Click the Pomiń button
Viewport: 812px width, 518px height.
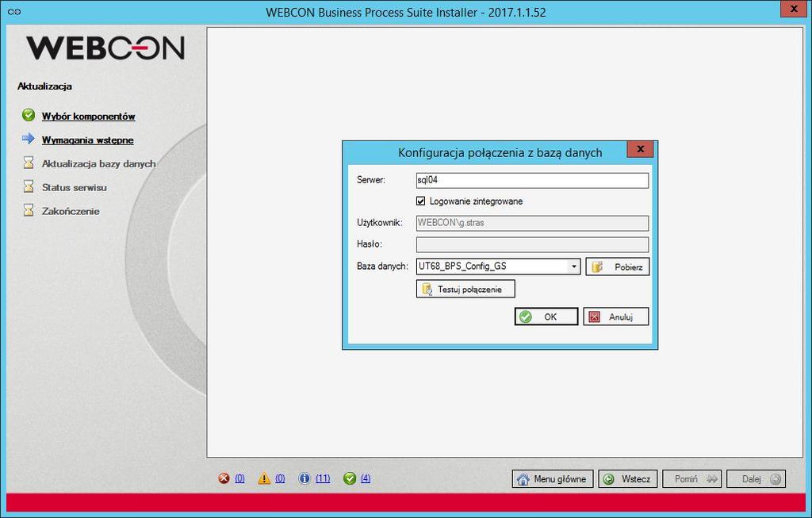pos(691,478)
